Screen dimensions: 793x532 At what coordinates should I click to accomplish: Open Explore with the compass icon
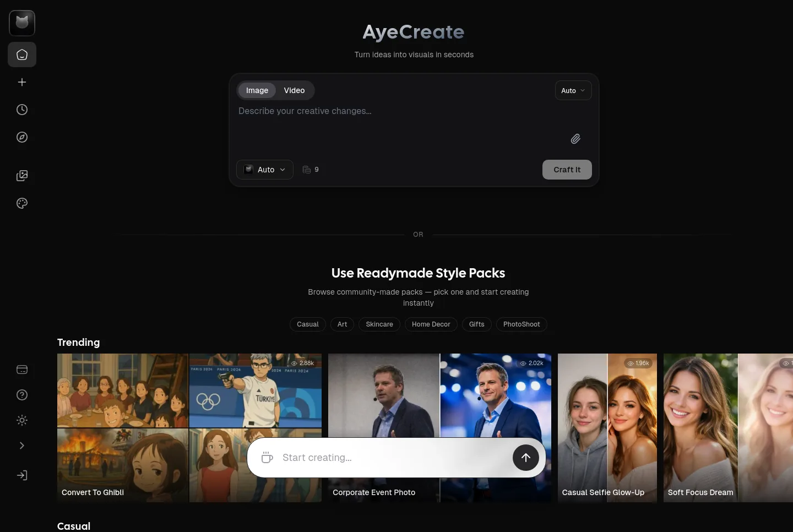click(x=22, y=137)
